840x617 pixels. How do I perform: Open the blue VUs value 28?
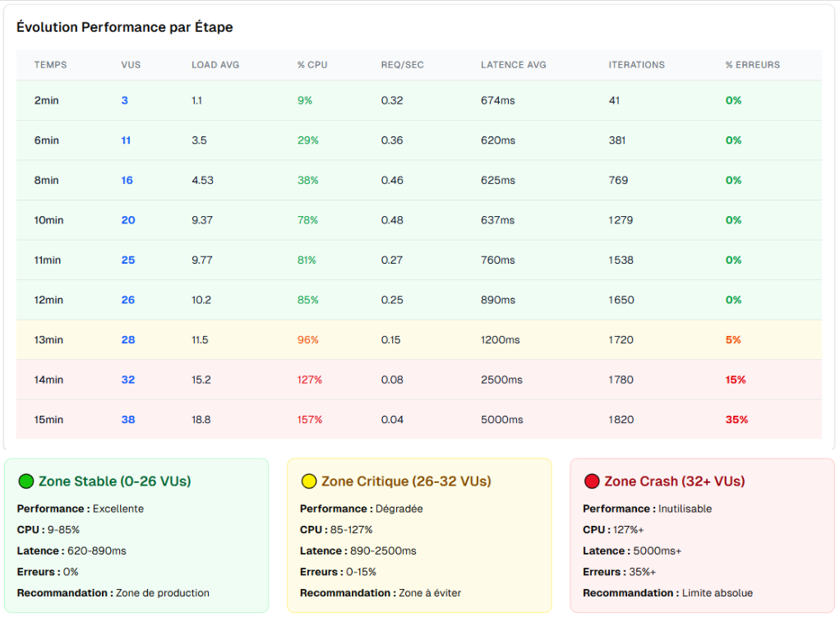pyautogui.click(x=128, y=340)
